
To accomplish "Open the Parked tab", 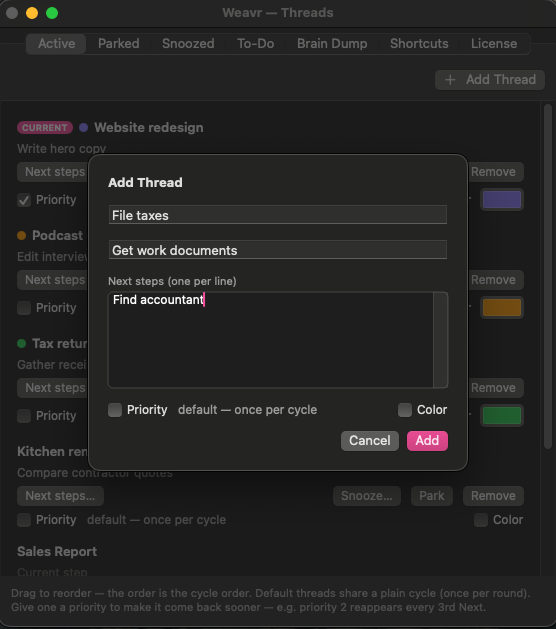I will tap(119, 44).
